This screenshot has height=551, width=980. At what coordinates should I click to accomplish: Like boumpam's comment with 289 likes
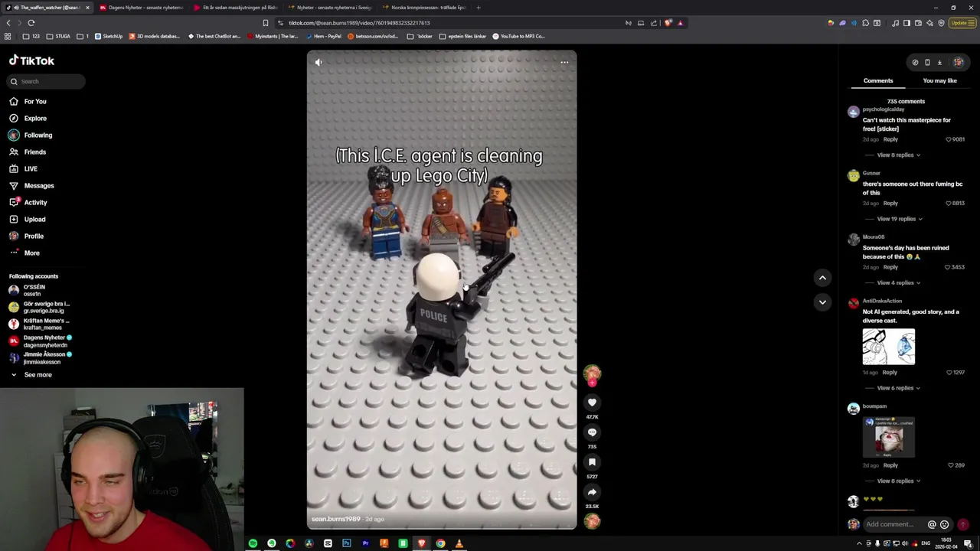(951, 465)
